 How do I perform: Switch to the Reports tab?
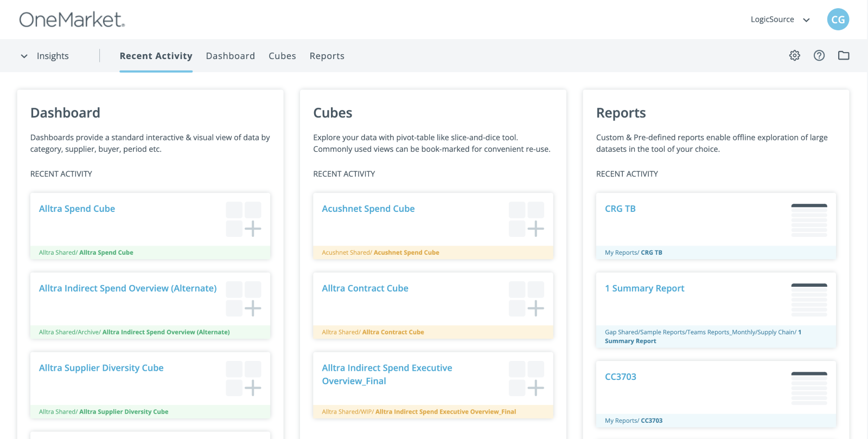pyautogui.click(x=327, y=56)
